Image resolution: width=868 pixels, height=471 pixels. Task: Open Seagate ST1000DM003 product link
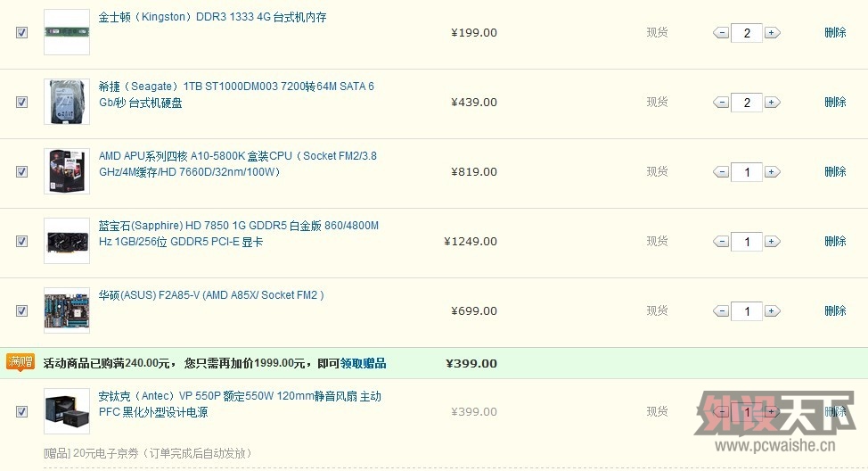(x=236, y=95)
